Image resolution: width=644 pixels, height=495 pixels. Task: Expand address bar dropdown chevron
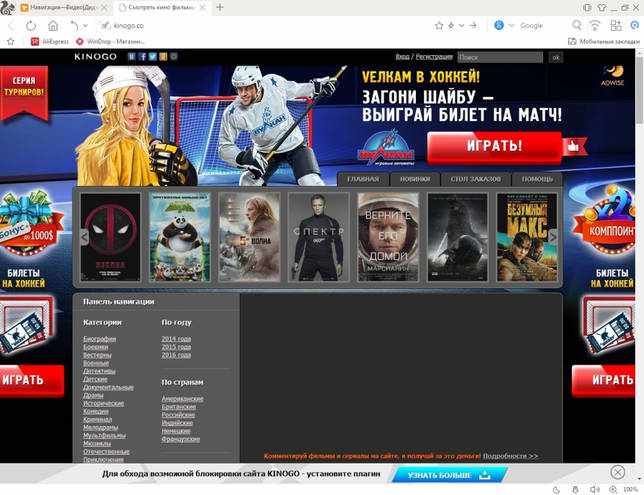pyautogui.click(x=462, y=26)
